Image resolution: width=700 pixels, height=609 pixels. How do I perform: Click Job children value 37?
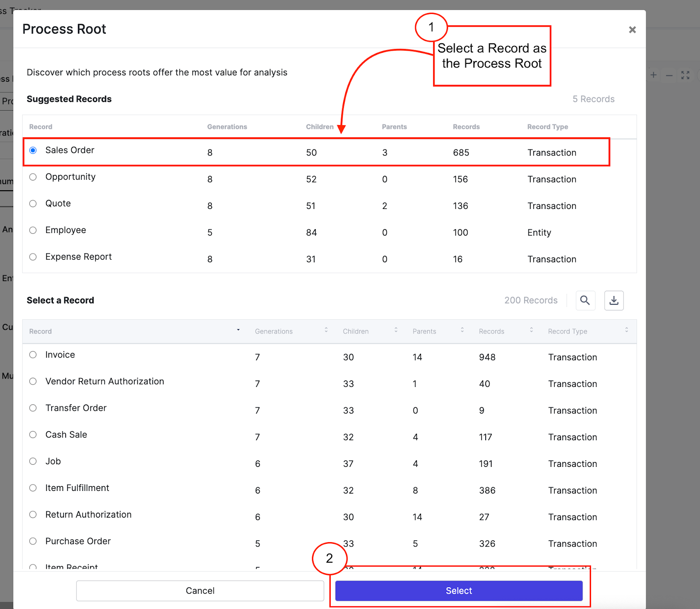pyautogui.click(x=348, y=464)
